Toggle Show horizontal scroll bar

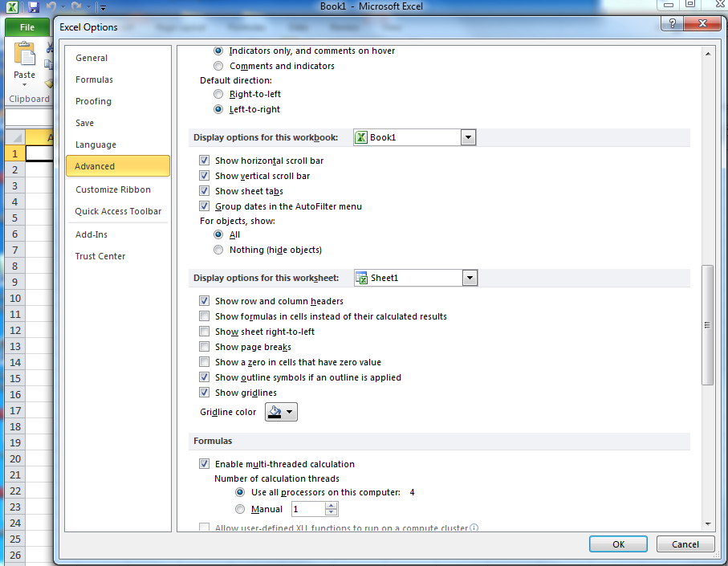[x=205, y=161]
